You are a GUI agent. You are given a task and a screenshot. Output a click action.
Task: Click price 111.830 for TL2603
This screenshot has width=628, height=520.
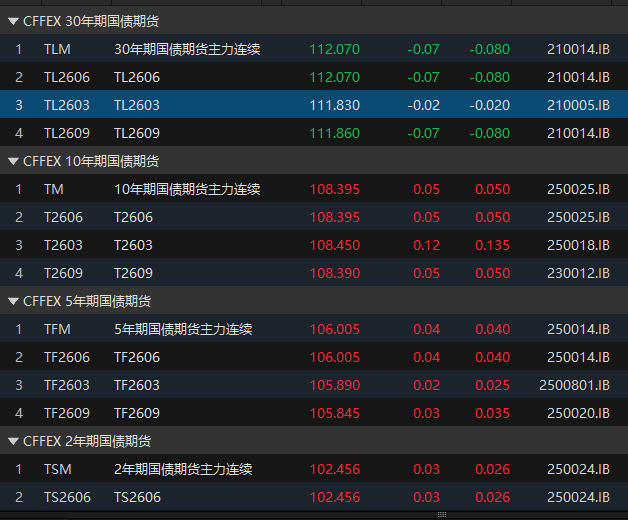335,105
